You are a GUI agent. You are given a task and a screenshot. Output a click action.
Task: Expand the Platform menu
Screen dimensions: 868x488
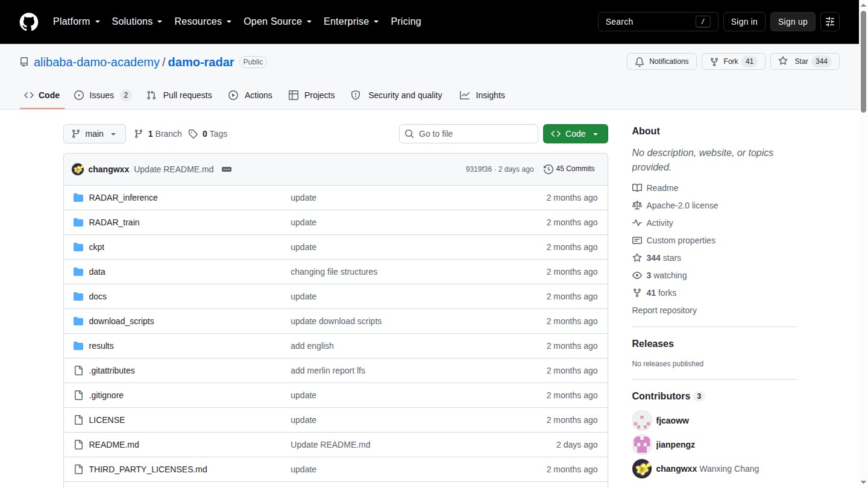coord(77,22)
